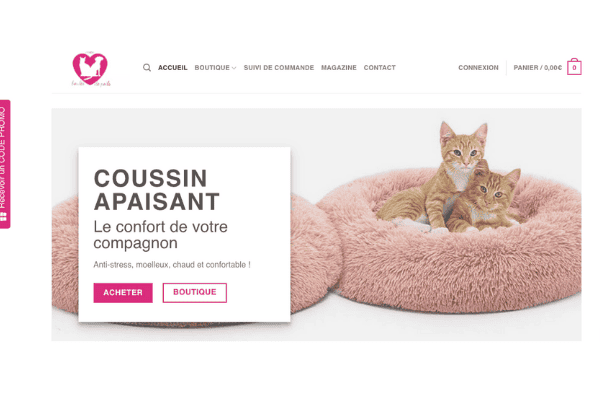Click the Anti-stress, moelleux description text
The height and width of the screenshot is (400, 600).
(172, 264)
